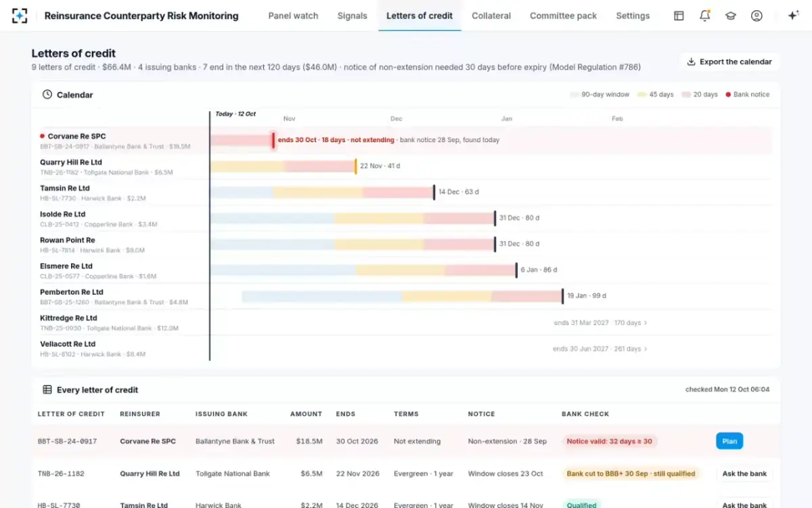The width and height of the screenshot is (812, 508).
Task: Click Elsmere Re expiry marker 6 Jan
Action: pyautogui.click(x=516, y=270)
